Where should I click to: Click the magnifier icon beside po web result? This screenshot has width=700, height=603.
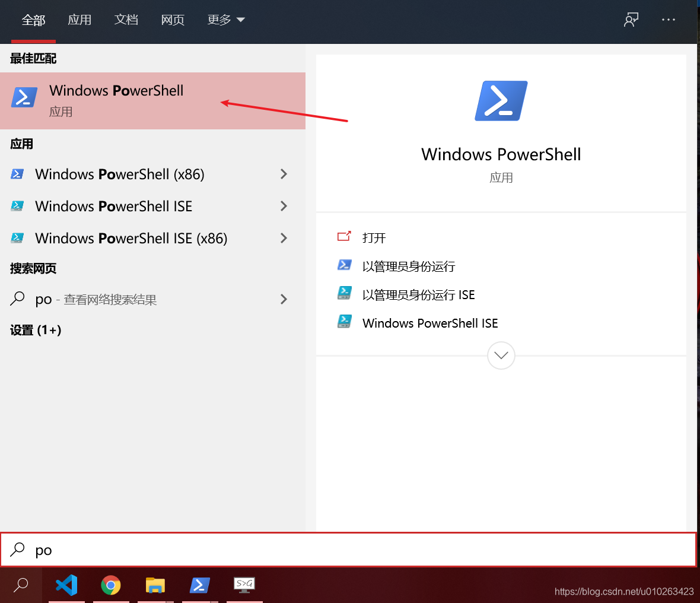pos(17,299)
